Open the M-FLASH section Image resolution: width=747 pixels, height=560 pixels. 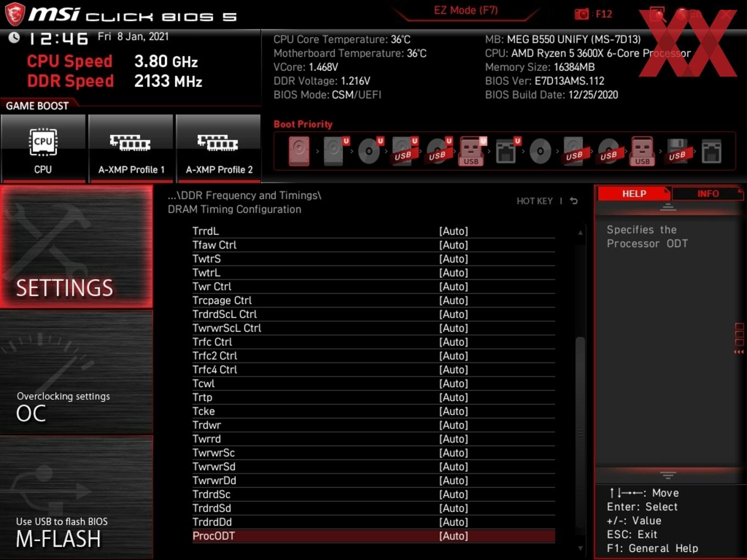(x=76, y=497)
